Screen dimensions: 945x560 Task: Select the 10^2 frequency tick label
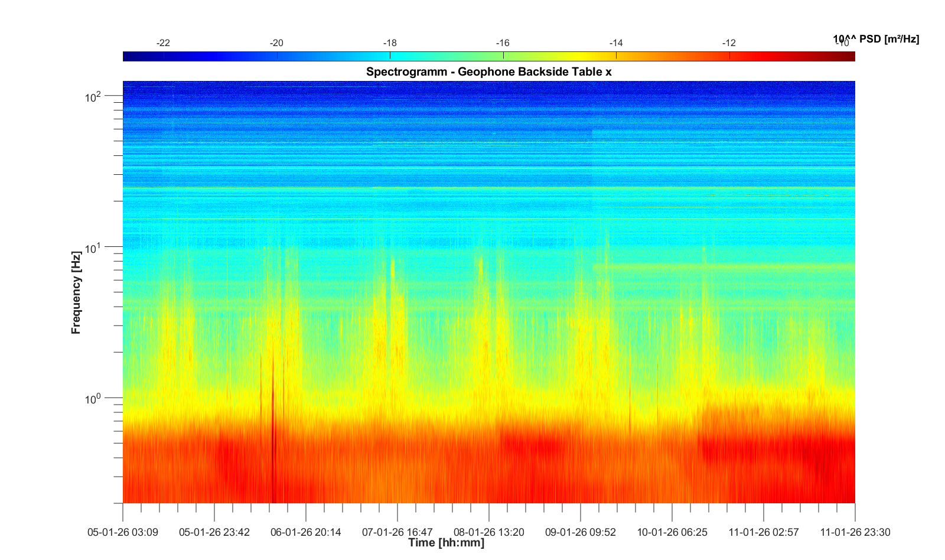click(94, 96)
